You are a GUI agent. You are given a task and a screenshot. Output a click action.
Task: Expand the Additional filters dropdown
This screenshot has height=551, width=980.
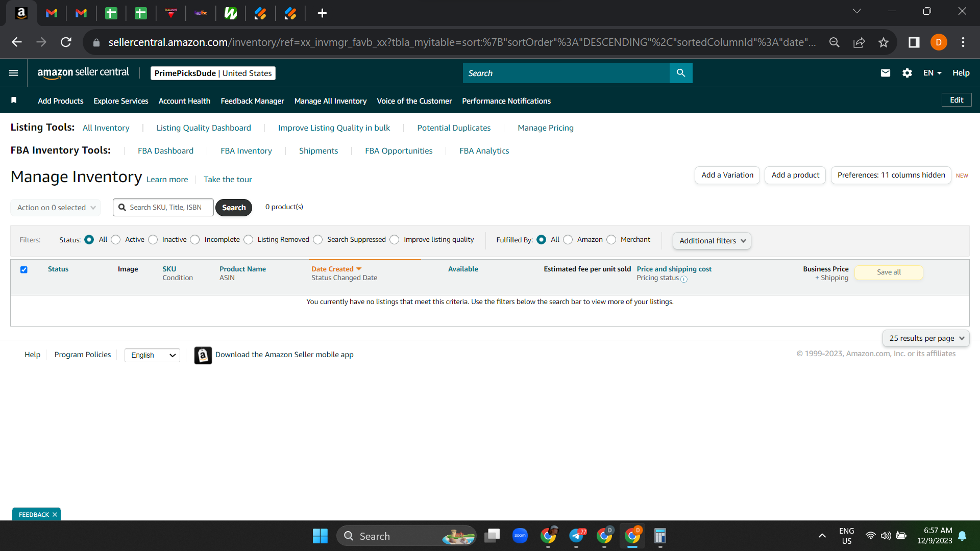coord(712,241)
